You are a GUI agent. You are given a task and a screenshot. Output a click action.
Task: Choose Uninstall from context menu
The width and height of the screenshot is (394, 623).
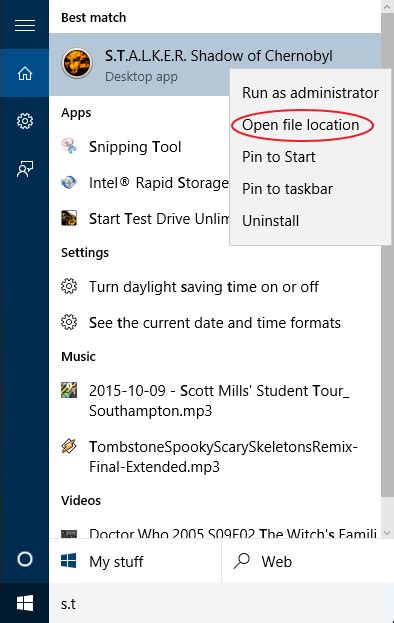coord(270,221)
